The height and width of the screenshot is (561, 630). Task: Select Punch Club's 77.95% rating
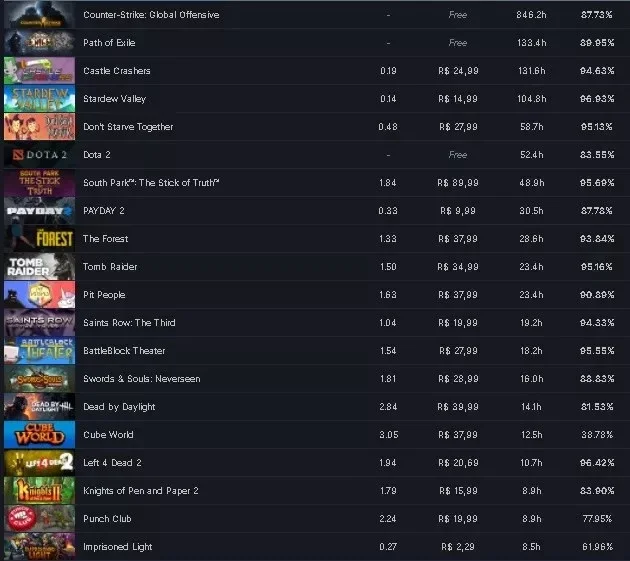click(x=597, y=519)
